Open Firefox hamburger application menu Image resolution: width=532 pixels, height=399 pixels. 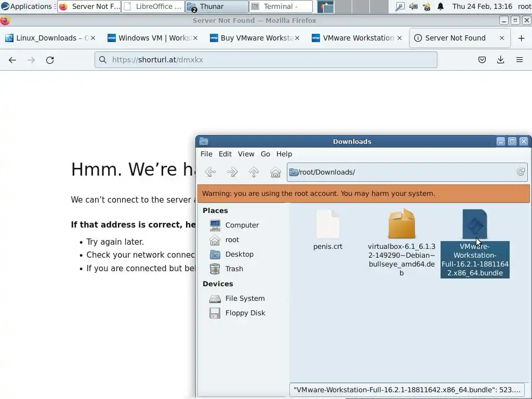[520, 60]
